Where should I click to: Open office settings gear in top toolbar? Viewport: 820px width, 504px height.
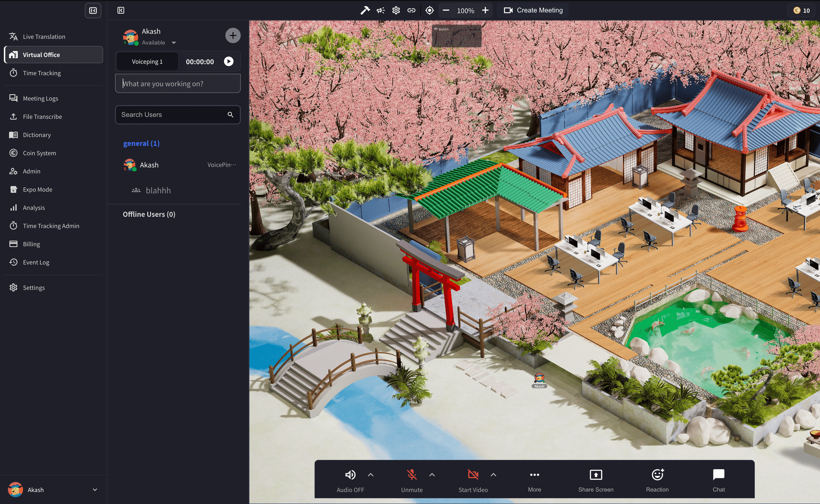tap(396, 10)
